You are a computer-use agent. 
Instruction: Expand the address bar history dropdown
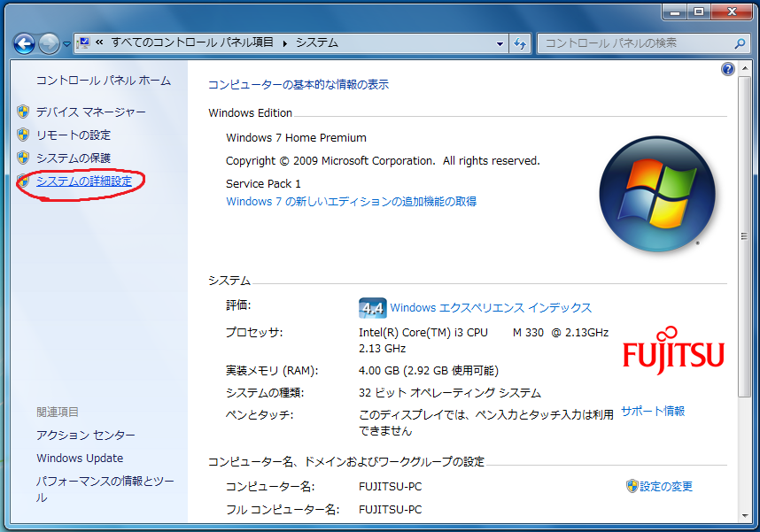point(500,43)
